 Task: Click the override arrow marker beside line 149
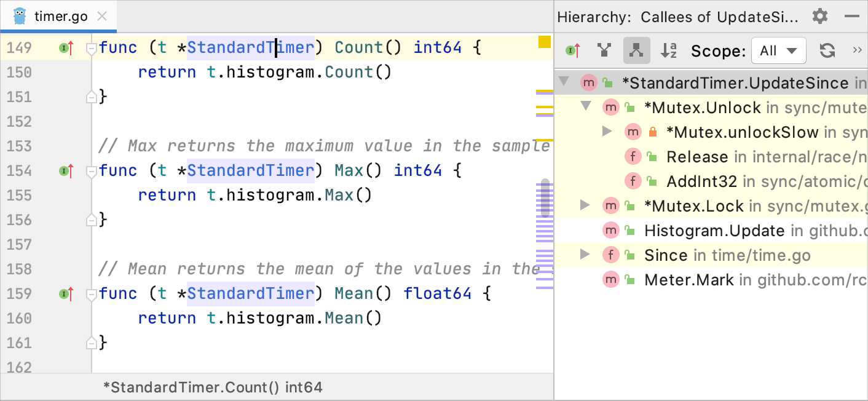pyautogui.click(x=68, y=47)
